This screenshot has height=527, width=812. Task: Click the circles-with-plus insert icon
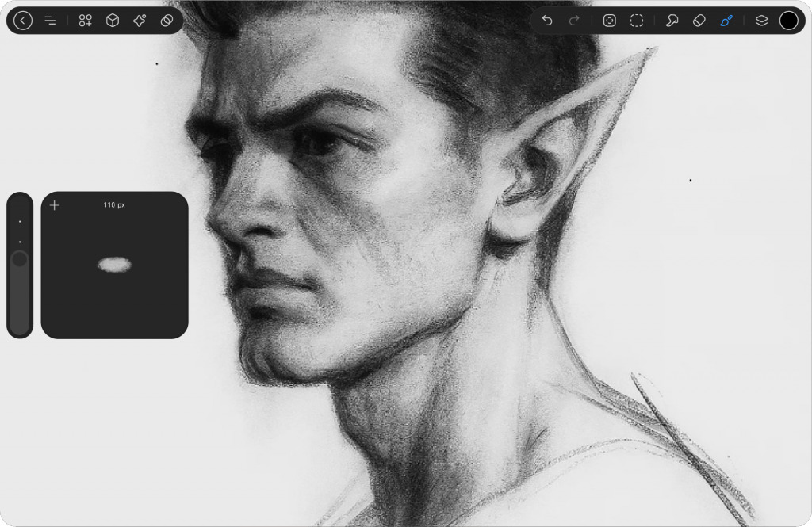click(86, 21)
